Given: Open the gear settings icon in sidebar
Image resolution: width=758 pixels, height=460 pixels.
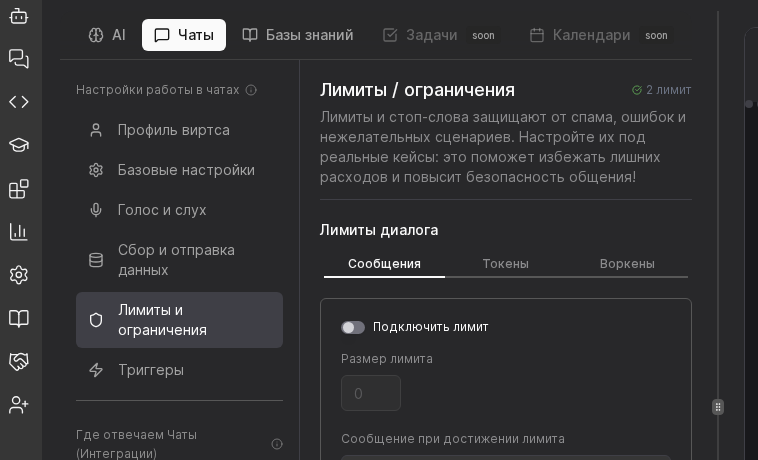Looking at the screenshot, I should pos(19,275).
